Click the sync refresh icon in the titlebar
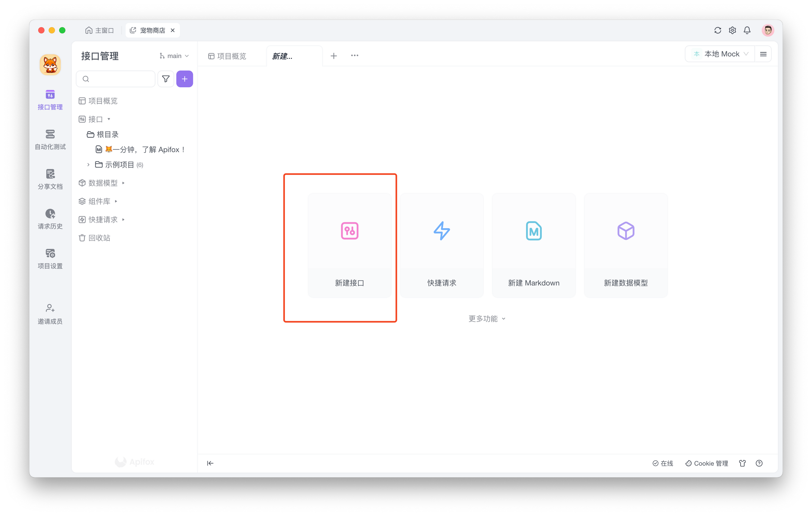812x516 pixels. pyautogui.click(x=718, y=30)
